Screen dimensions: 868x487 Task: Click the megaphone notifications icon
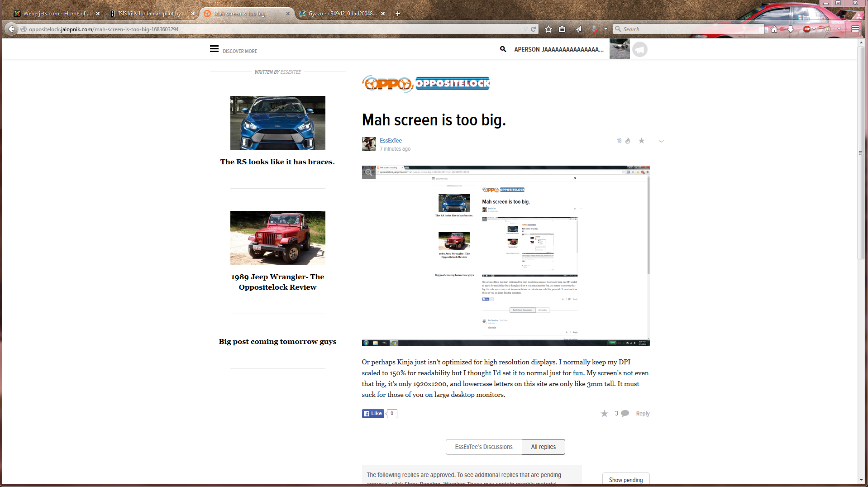[640, 49]
